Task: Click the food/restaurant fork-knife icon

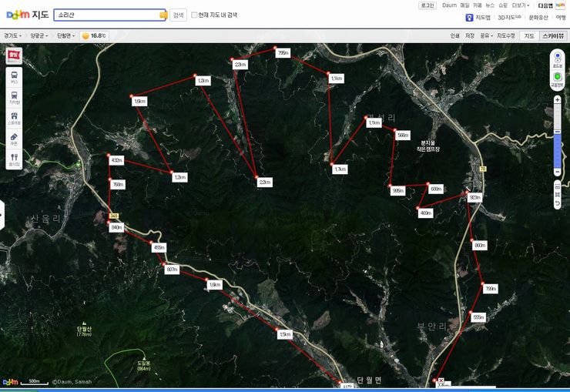Action: (x=14, y=159)
